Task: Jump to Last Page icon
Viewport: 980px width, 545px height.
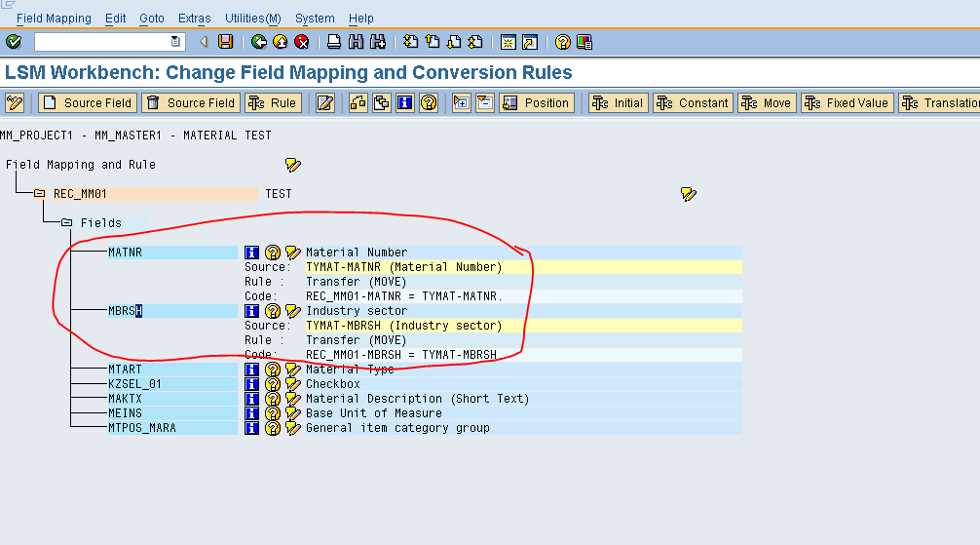Action: pos(475,42)
